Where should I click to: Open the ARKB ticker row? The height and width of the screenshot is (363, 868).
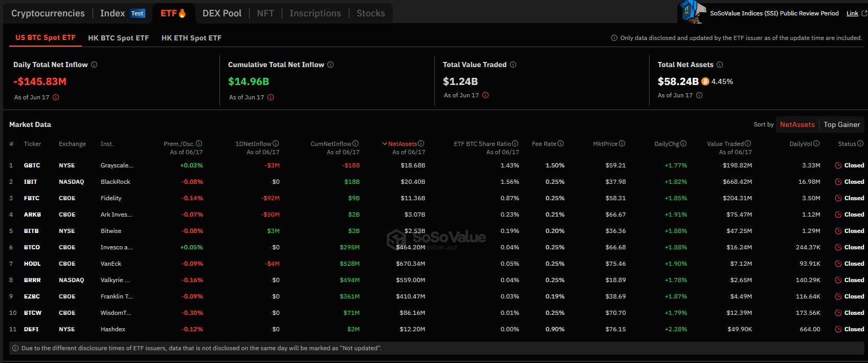tap(32, 215)
